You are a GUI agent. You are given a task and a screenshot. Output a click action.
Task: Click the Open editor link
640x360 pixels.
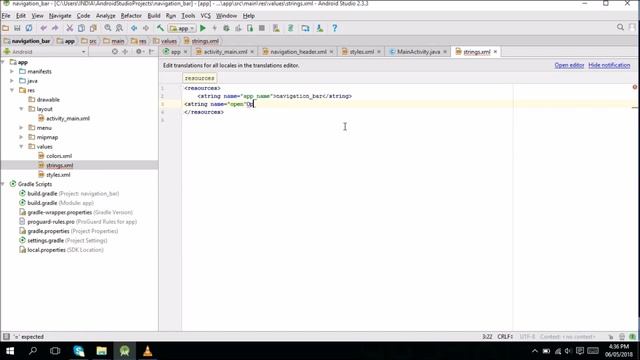click(569, 65)
